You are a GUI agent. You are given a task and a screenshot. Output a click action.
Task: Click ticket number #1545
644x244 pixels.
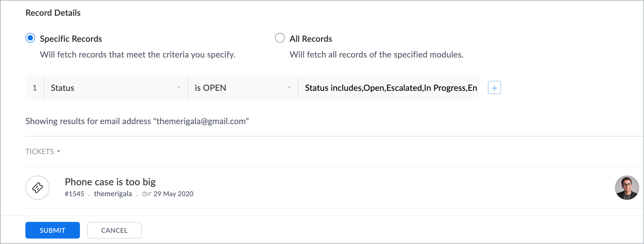[x=74, y=194]
